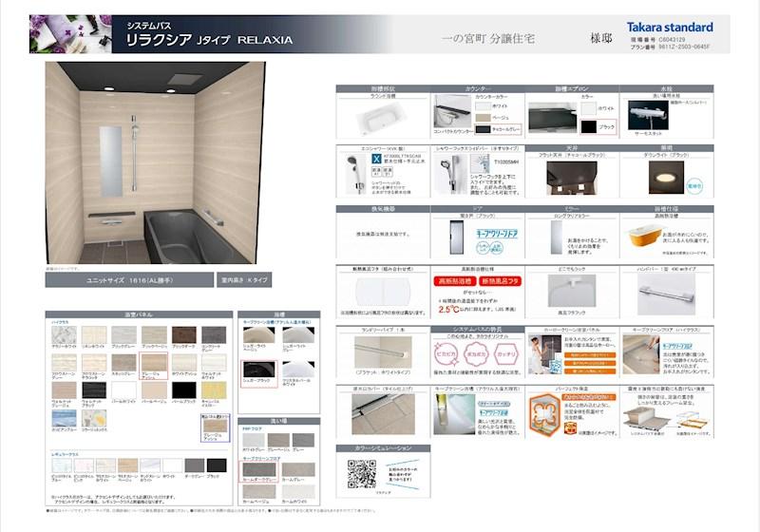The height and width of the screenshot is (532, 760).
Task: Select the FRP floor ホワイトグレー swatch
Action: coord(253,440)
